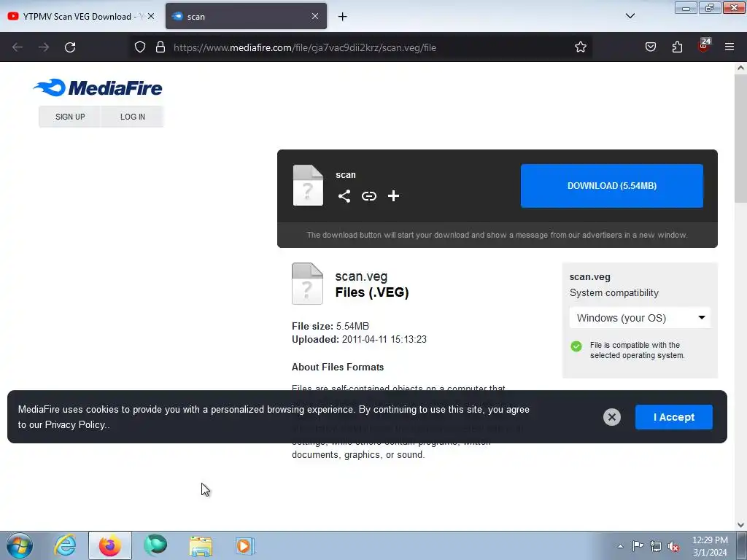Open the Windows (your OS) dropdown

click(640, 318)
